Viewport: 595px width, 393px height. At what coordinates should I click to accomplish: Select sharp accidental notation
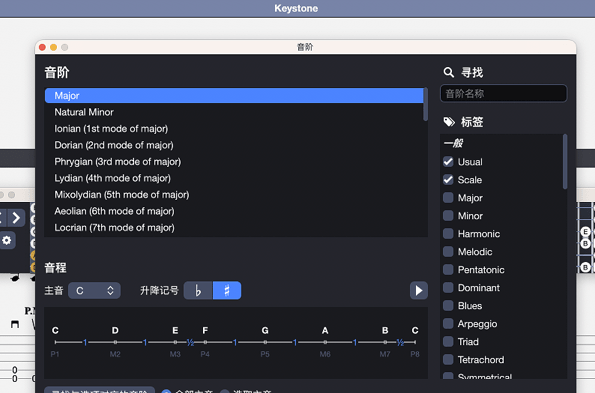coord(227,291)
